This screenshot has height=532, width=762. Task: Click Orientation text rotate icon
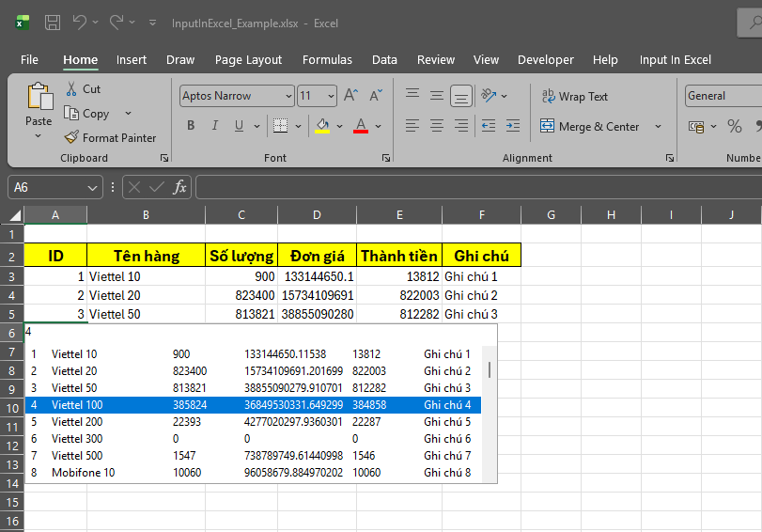coord(489,95)
